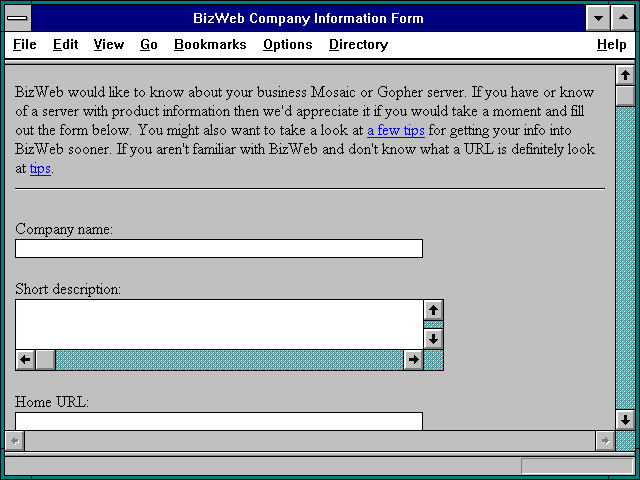Click the 'Company name:' label

pyautogui.click(x=64, y=230)
